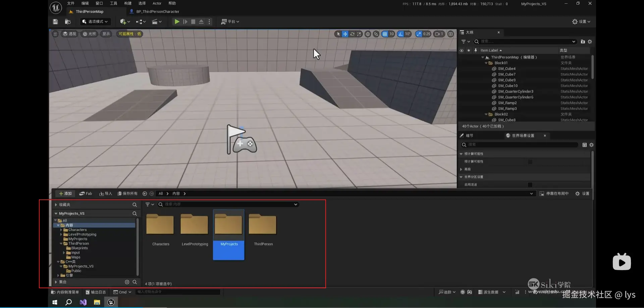The height and width of the screenshot is (308, 644).
Task: Toggle rotation angle snapping icon
Action: point(400,34)
